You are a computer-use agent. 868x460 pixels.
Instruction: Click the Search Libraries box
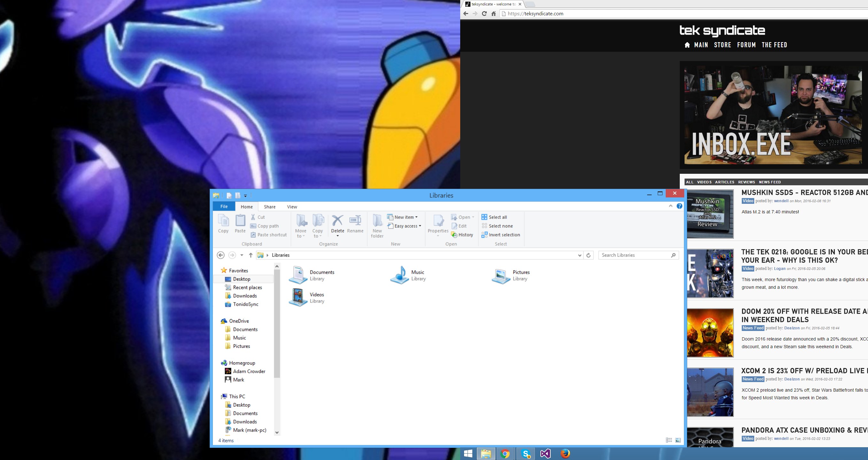coord(638,255)
